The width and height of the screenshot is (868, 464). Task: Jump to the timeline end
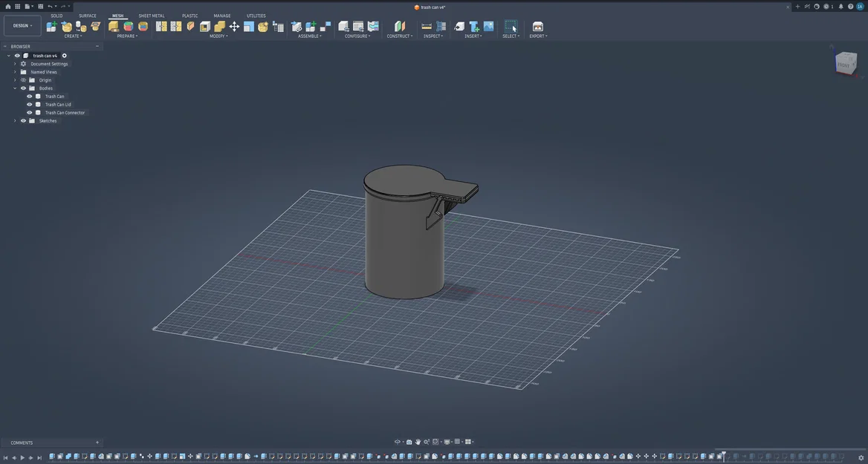39,457
